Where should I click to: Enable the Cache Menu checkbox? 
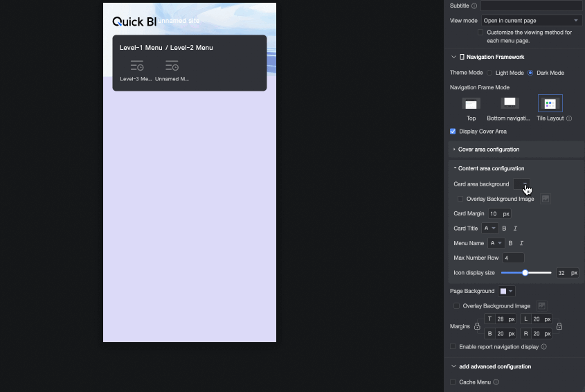click(453, 382)
